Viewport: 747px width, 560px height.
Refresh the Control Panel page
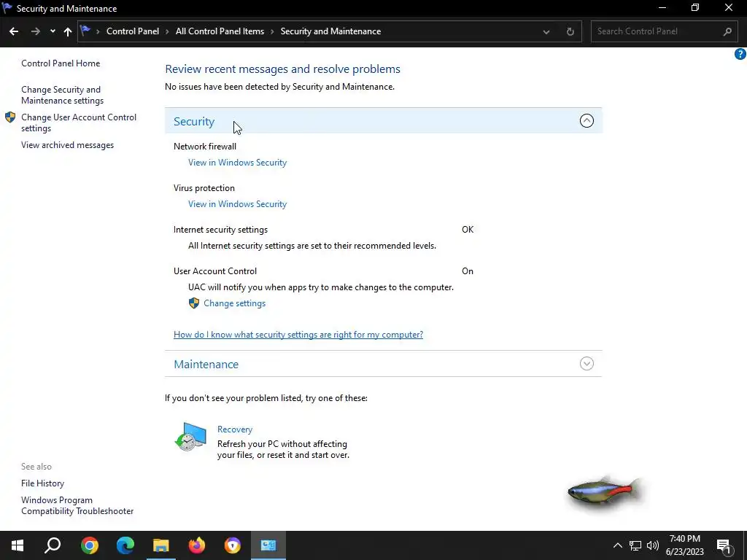pos(570,32)
